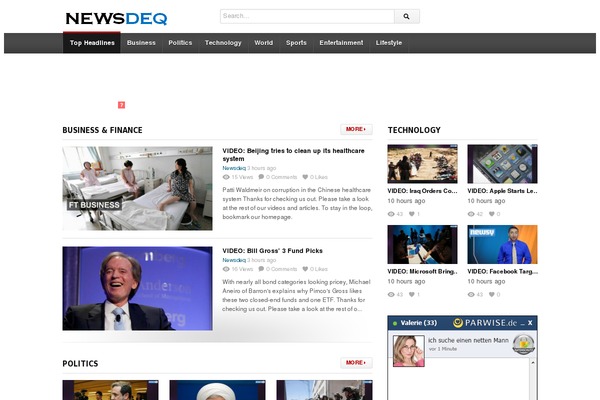Click eye icon under Microsoft Brings video
This screenshot has width=600, height=400.
click(391, 294)
